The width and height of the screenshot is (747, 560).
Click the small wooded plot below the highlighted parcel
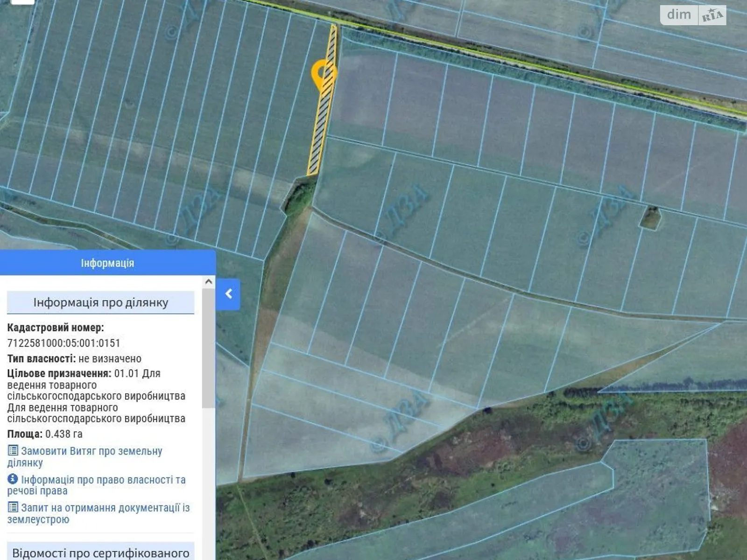pyautogui.click(x=299, y=195)
